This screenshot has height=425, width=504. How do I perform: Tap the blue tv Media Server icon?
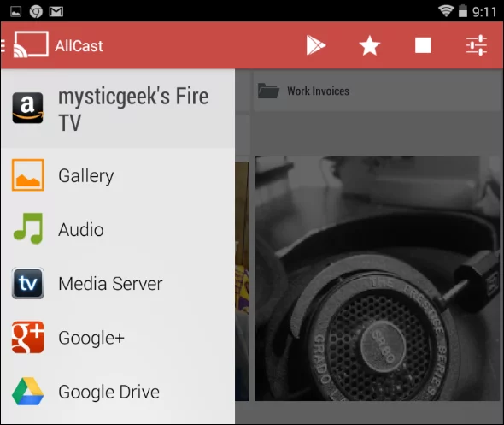[27, 283]
